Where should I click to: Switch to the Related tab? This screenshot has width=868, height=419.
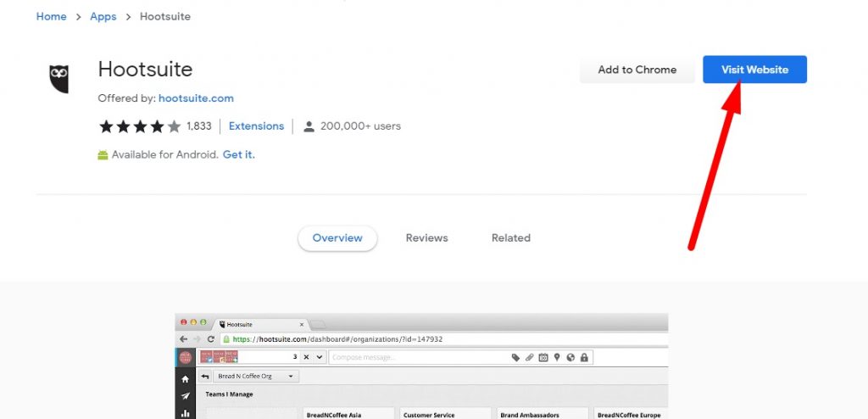click(511, 238)
